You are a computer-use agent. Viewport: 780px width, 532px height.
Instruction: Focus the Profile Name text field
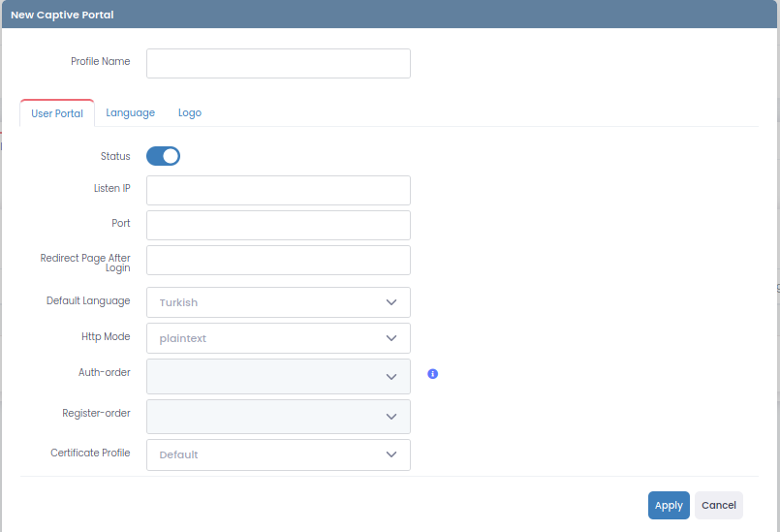point(278,63)
